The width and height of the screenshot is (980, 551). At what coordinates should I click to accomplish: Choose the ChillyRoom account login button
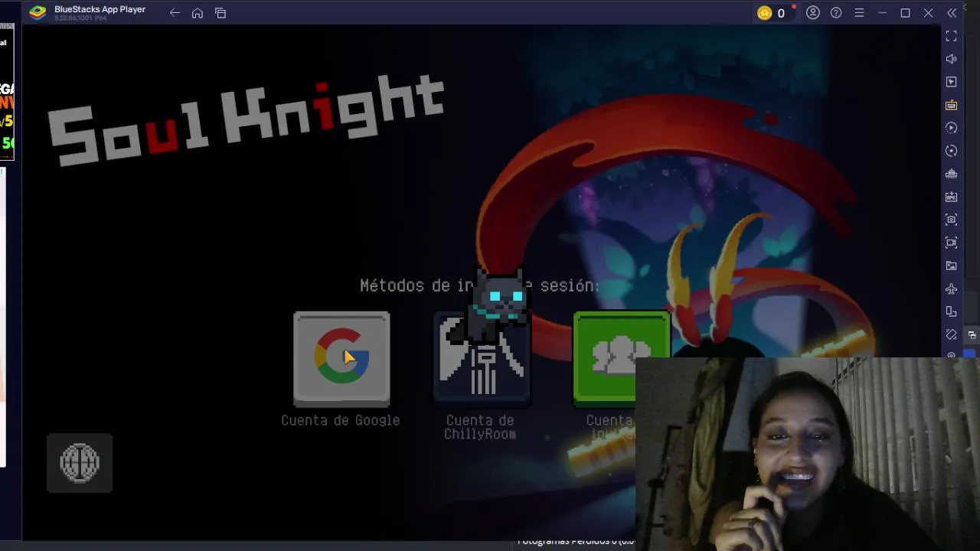point(482,358)
